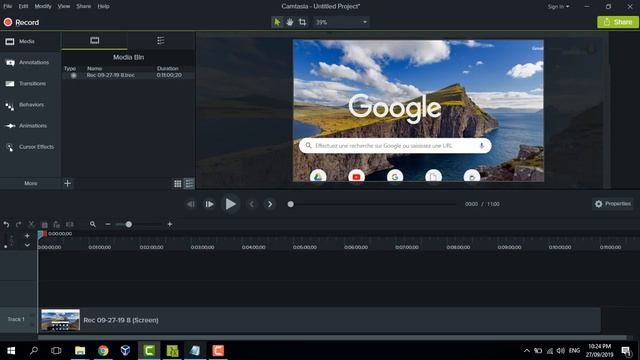Open the Cursor Effects panel
Viewport: 640px width, 360px height.
coord(29,147)
